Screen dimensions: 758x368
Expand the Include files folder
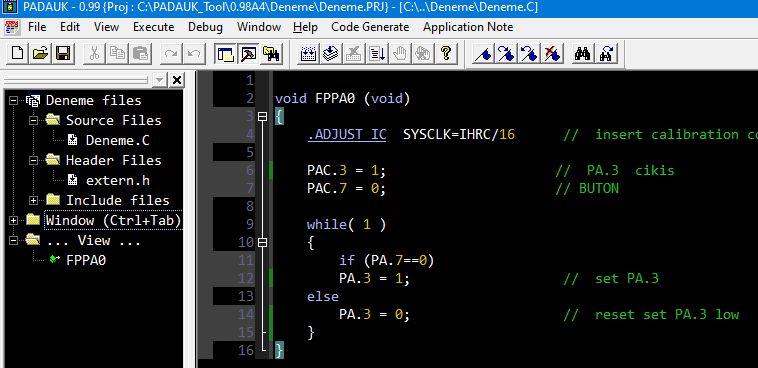(33, 200)
